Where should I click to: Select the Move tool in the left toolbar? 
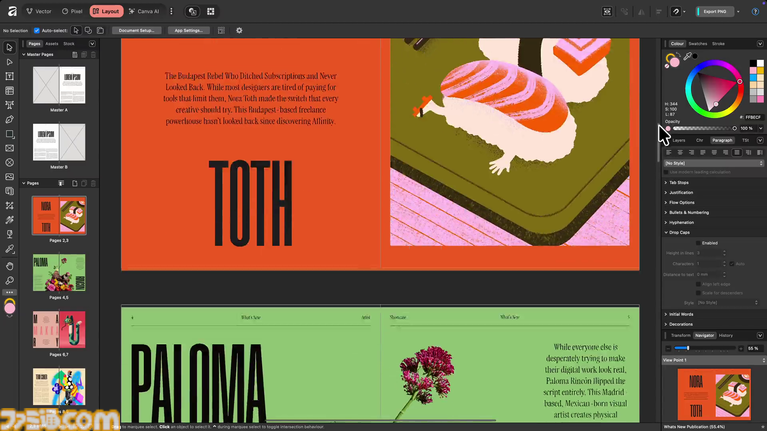(x=10, y=47)
